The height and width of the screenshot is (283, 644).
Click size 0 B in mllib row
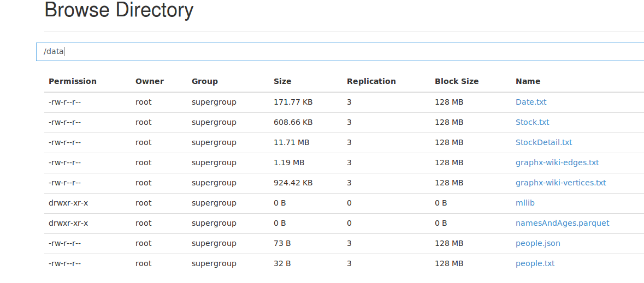tap(280, 203)
